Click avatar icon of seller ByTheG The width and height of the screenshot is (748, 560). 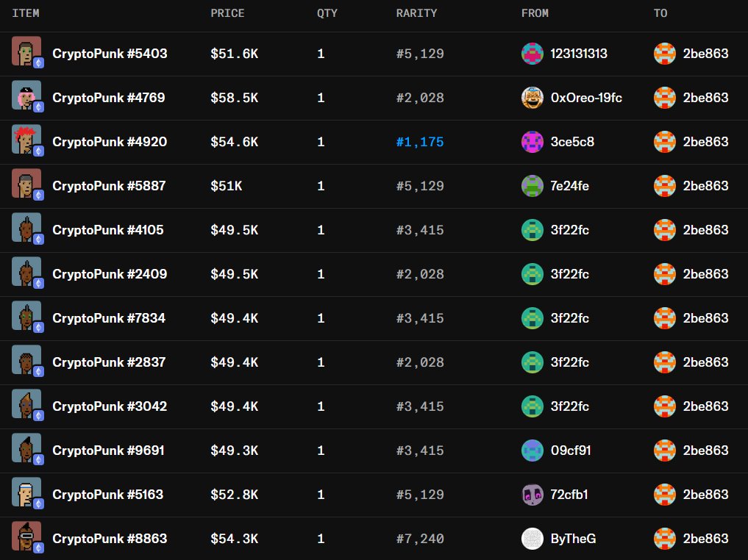point(532,539)
